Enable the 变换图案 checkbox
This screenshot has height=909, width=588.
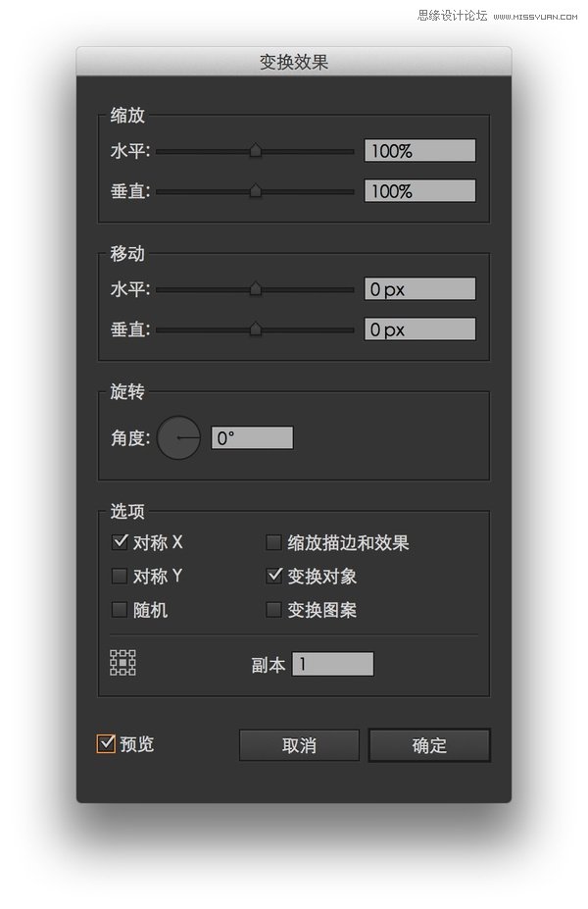pyautogui.click(x=273, y=610)
